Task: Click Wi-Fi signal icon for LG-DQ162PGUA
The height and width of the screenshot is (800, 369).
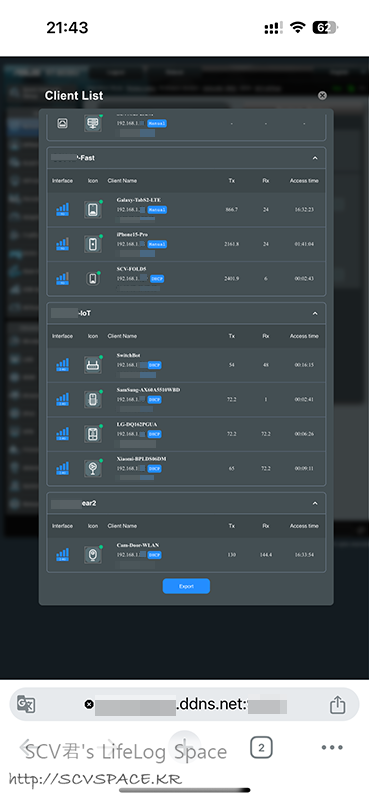Action: pos(62,434)
